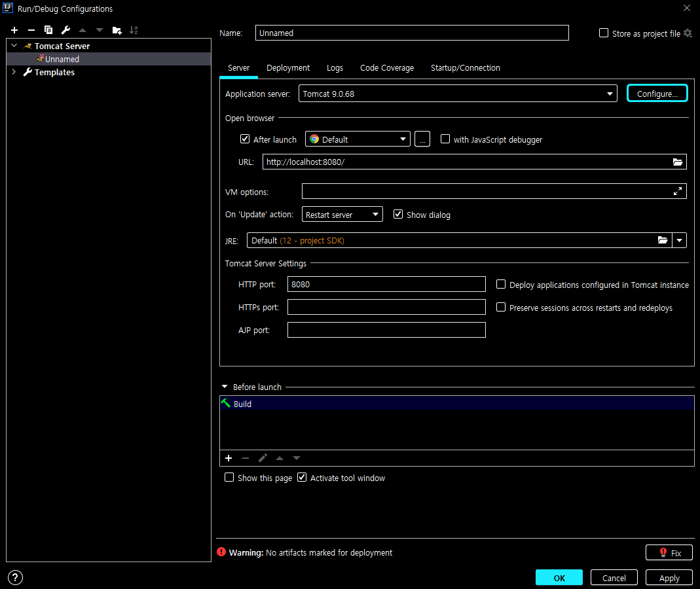Move configuration down arrow in left toolbar
The width and height of the screenshot is (700, 589).
click(x=100, y=30)
